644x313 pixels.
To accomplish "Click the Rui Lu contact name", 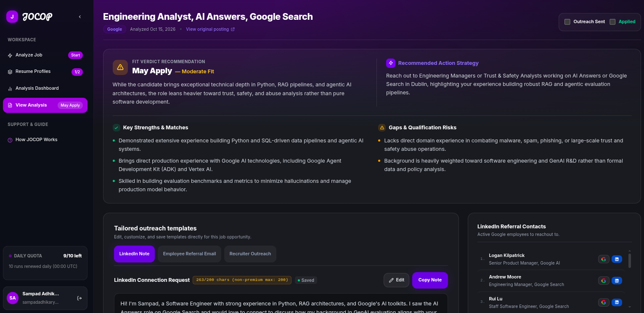I will pos(496,299).
